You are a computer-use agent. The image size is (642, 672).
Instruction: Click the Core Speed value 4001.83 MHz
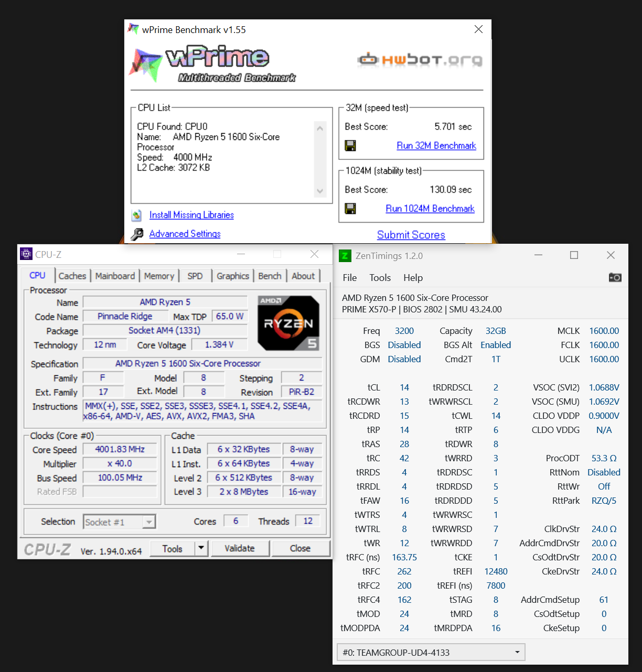tap(120, 449)
